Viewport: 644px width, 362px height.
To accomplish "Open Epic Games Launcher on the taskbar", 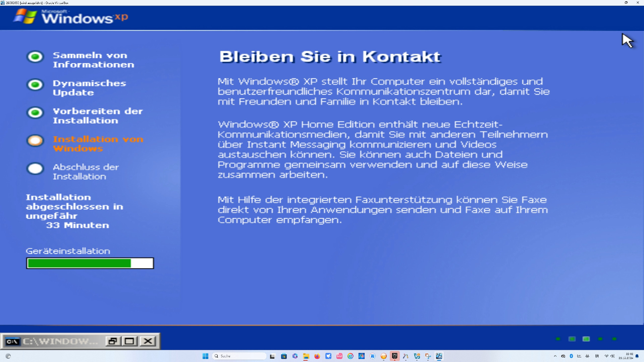I will (x=395, y=356).
